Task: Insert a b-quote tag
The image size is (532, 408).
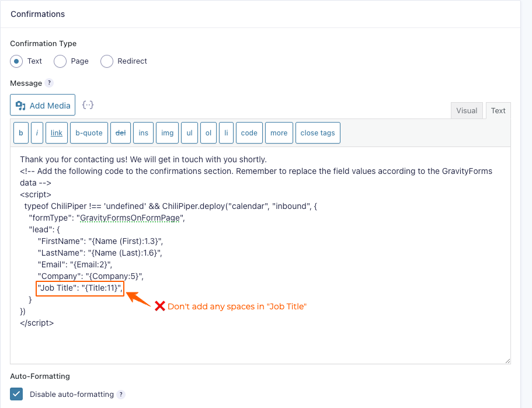Action: [x=89, y=133]
